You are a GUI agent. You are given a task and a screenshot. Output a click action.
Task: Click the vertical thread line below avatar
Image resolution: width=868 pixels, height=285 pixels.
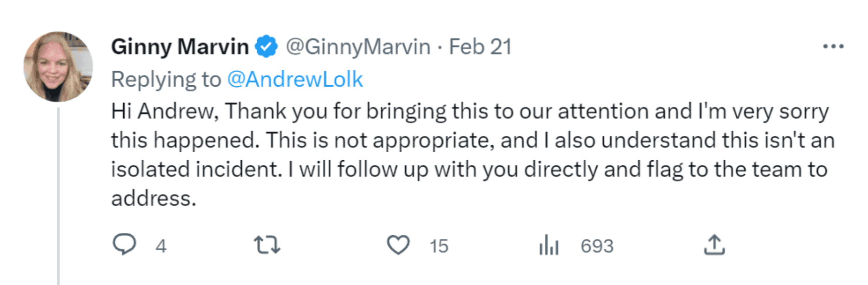pyautogui.click(x=58, y=196)
